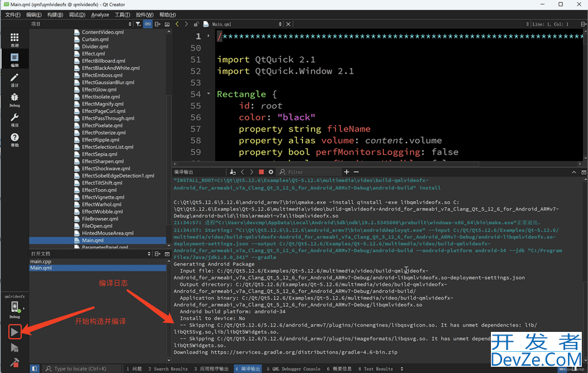Select Main.qml in the open documents list

click(98, 268)
